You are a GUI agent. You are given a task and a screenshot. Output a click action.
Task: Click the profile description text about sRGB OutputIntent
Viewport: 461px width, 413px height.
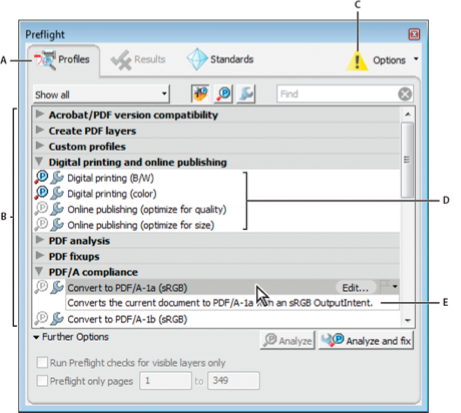click(x=220, y=303)
